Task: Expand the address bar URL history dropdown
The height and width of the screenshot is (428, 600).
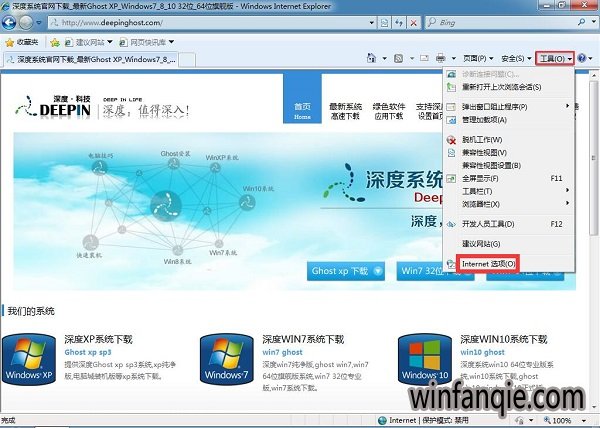Action: point(371,23)
